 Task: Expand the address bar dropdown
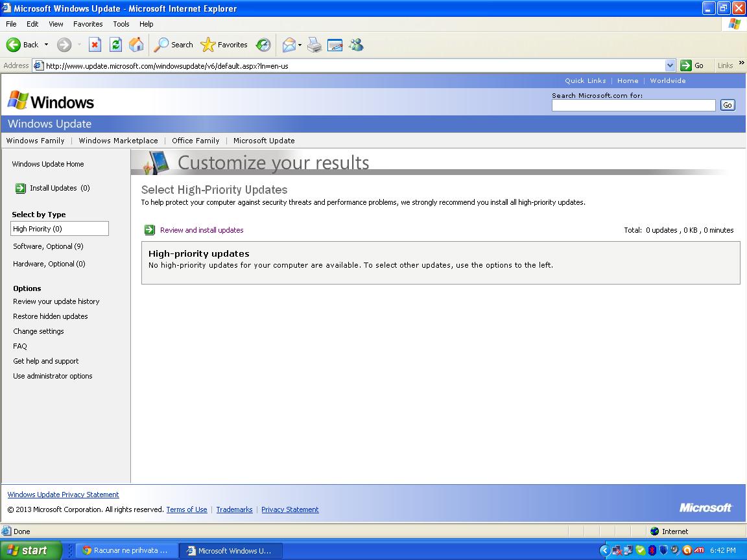pos(670,65)
